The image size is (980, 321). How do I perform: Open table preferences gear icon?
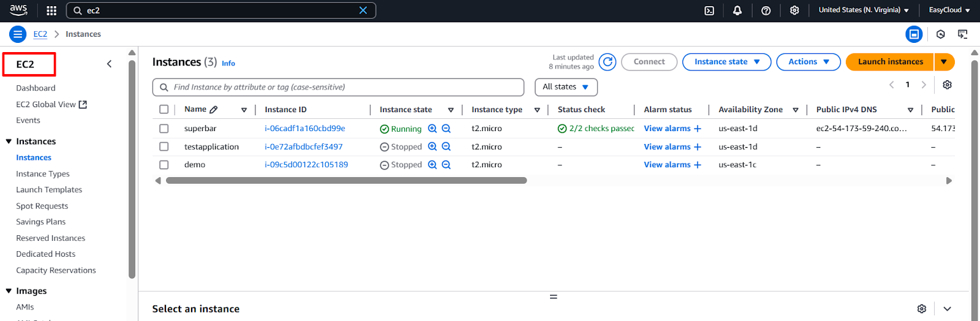tap(947, 85)
